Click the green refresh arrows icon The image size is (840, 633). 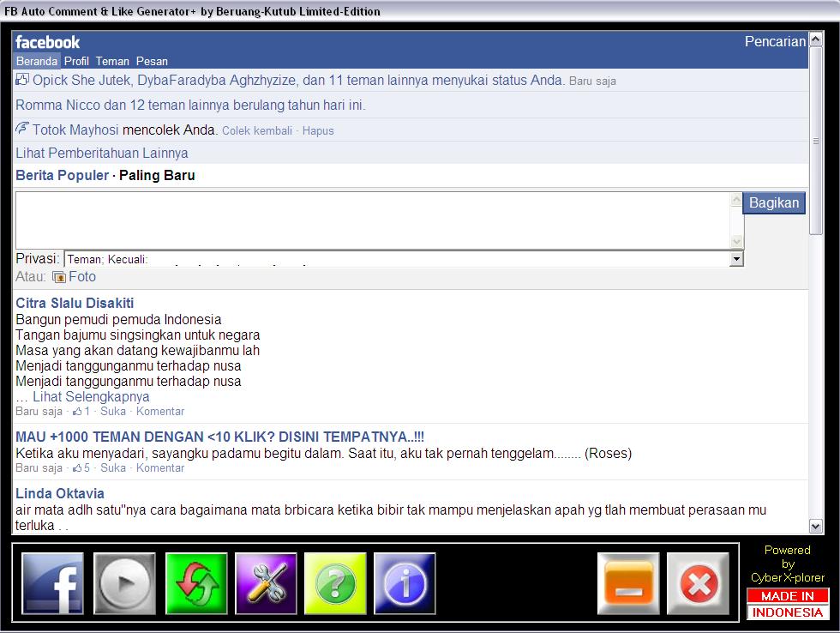click(196, 583)
